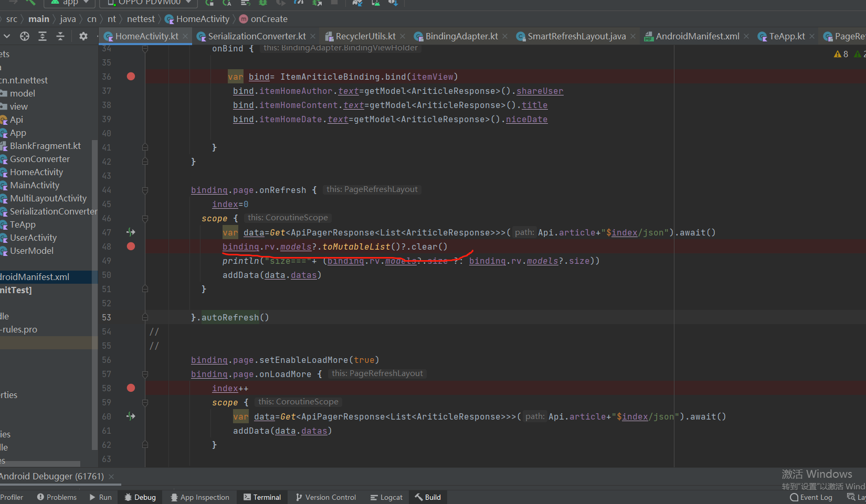Collapse all nodes in Project panel
Viewport: 866px width, 504px height.
(60, 36)
